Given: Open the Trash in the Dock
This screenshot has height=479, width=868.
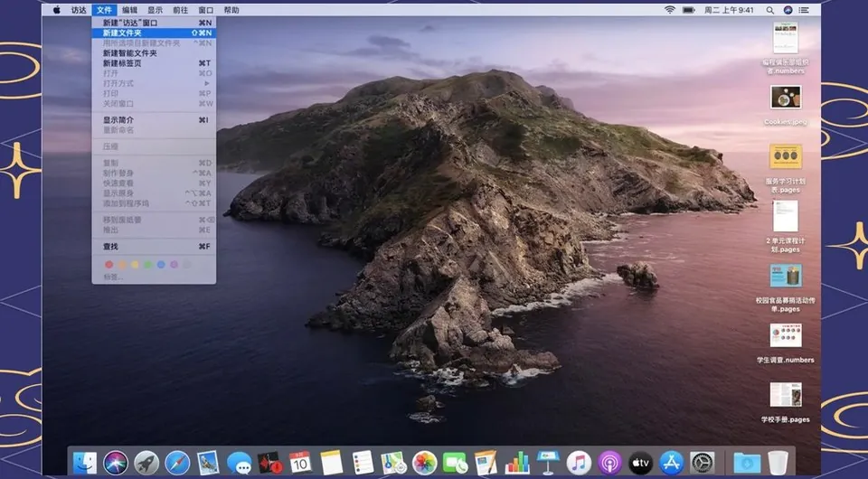Looking at the screenshot, I should pyautogui.click(x=778, y=463).
